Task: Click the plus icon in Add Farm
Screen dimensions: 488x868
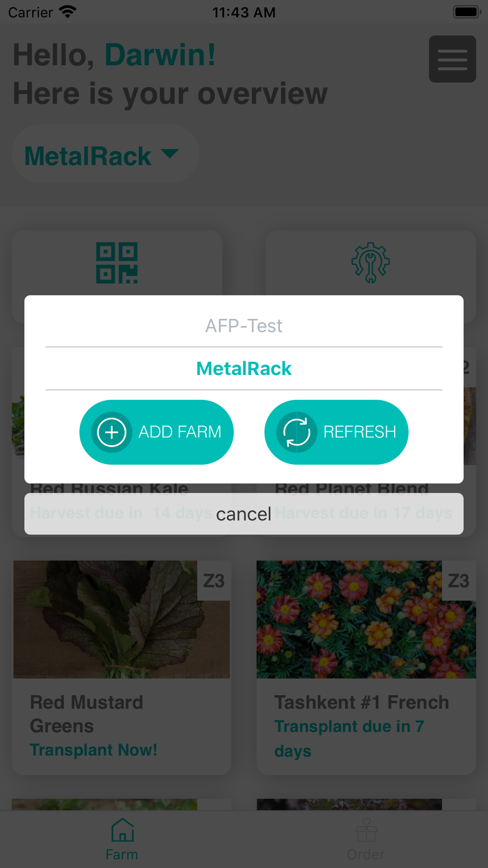Action: (x=112, y=432)
